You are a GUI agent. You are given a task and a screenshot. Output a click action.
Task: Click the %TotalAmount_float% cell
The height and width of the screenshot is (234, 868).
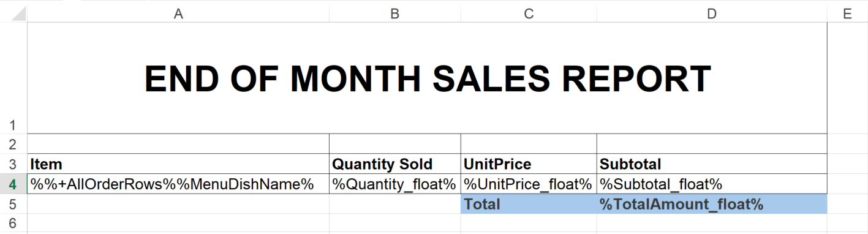[x=712, y=204]
